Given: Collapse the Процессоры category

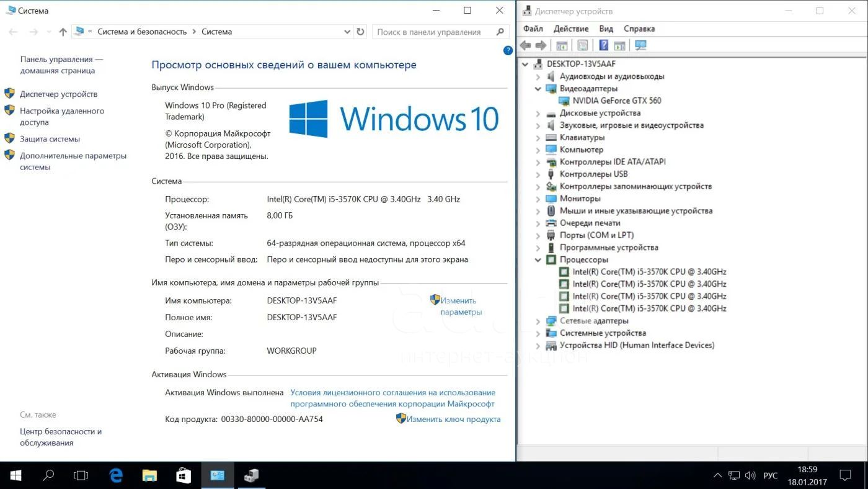Looking at the screenshot, I should coord(538,260).
